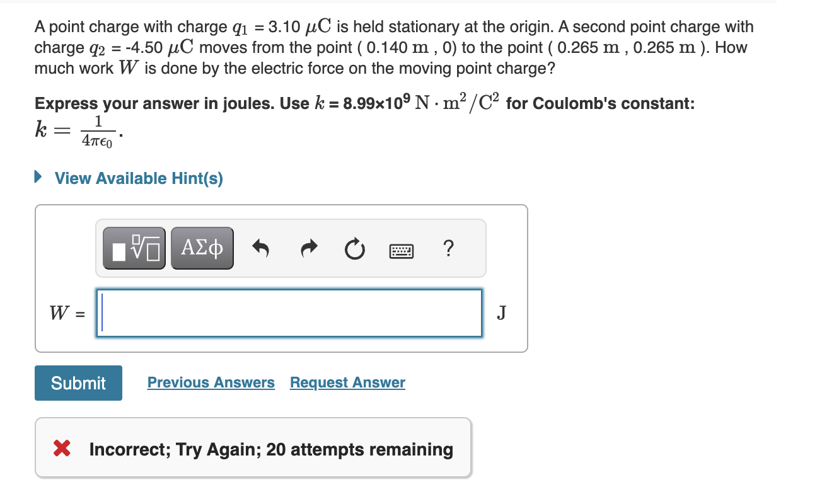The height and width of the screenshot is (504, 822).
Task: Click the J units label beside the answer box
Action: click(x=502, y=312)
